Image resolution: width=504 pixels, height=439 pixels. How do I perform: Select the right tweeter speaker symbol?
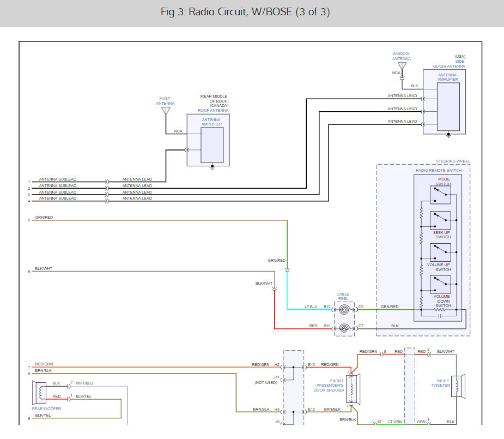(x=459, y=386)
